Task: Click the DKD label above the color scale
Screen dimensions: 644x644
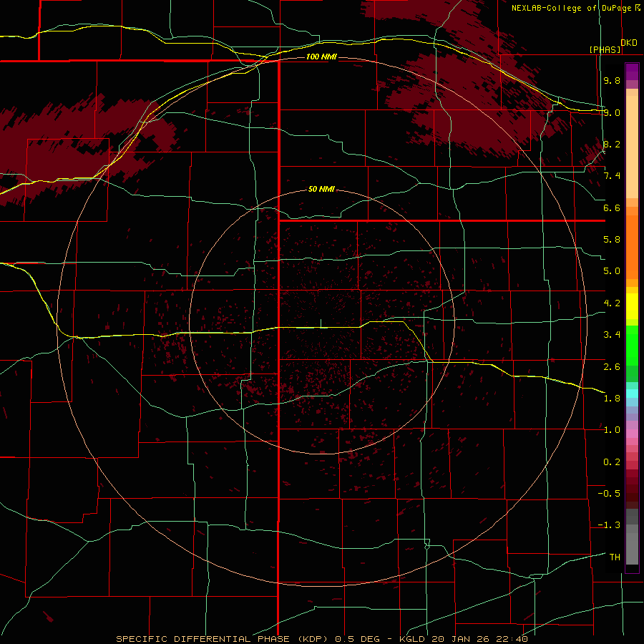Action: point(629,43)
